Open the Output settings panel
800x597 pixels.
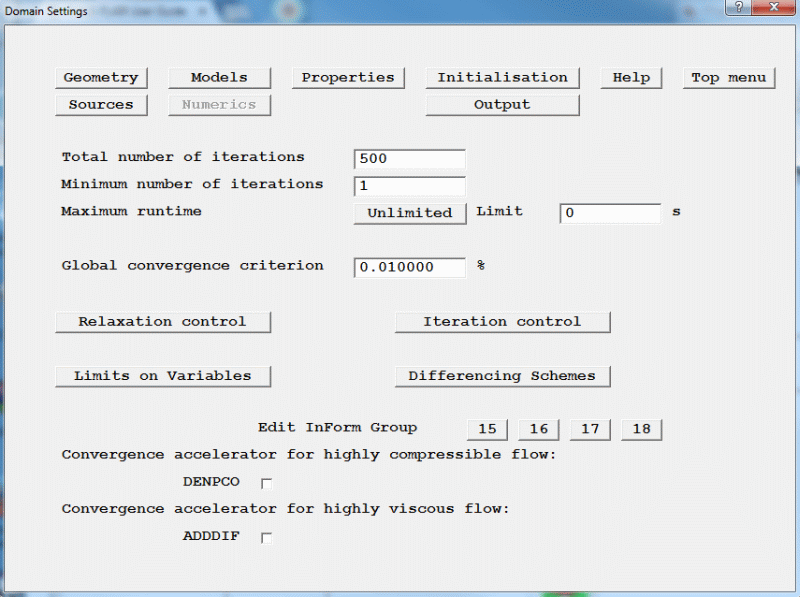pyautogui.click(x=502, y=105)
